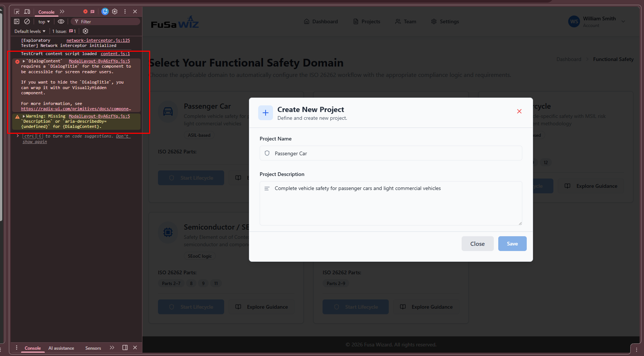The height and width of the screenshot is (356, 644).
Task: Open the DevTools settings gear at top
Action: pos(115,11)
